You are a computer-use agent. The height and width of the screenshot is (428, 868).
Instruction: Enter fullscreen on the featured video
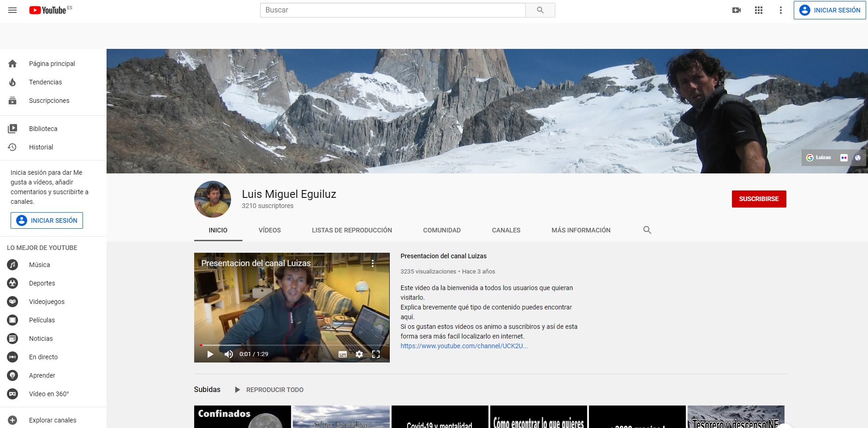(x=376, y=354)
